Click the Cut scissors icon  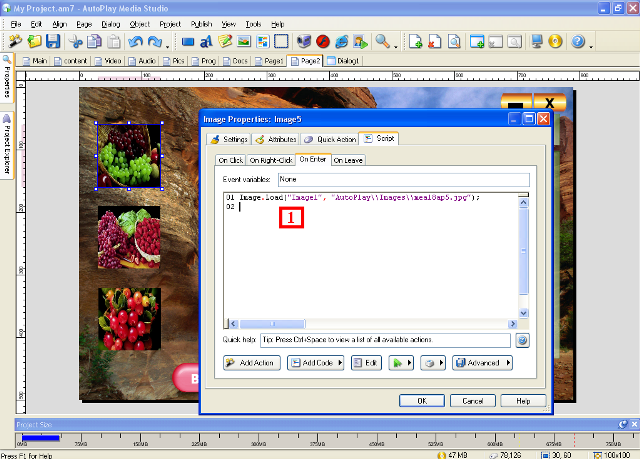click(76, 42)
